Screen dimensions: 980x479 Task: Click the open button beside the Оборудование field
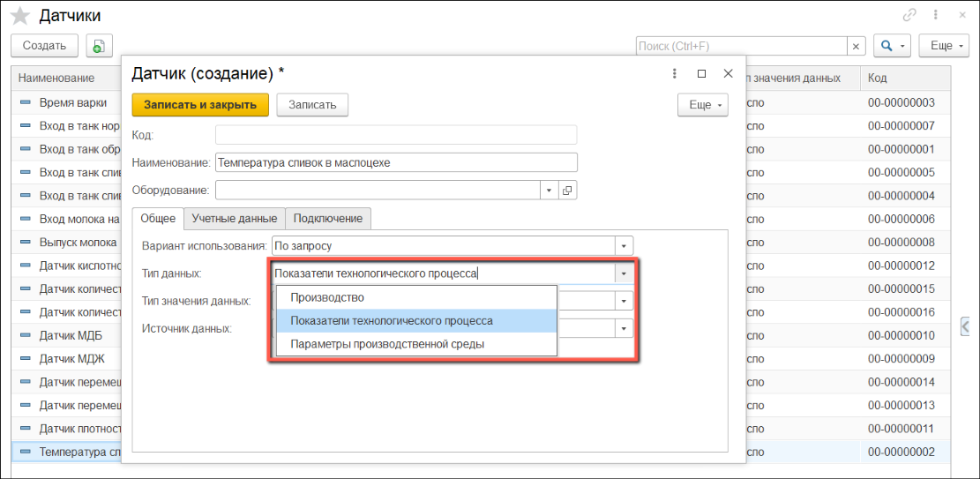click(567, 190)
